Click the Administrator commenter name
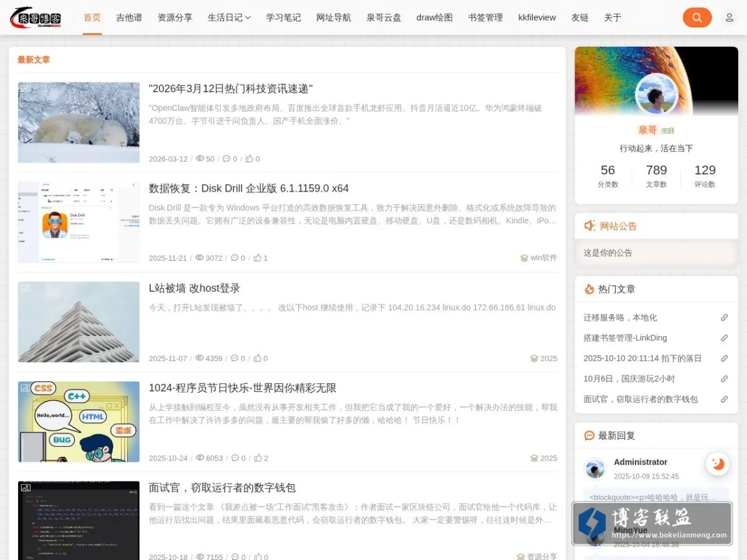The image size is (747, 560). pos(641,462)
